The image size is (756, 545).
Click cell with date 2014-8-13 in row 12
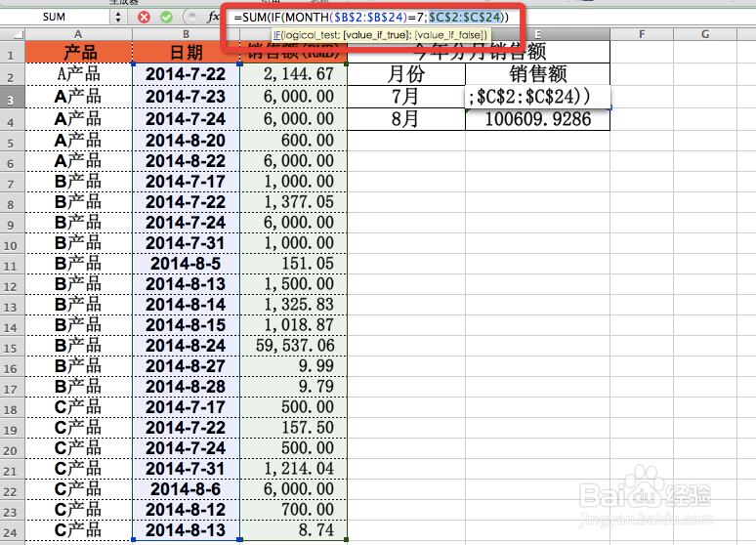coord(186,284)
